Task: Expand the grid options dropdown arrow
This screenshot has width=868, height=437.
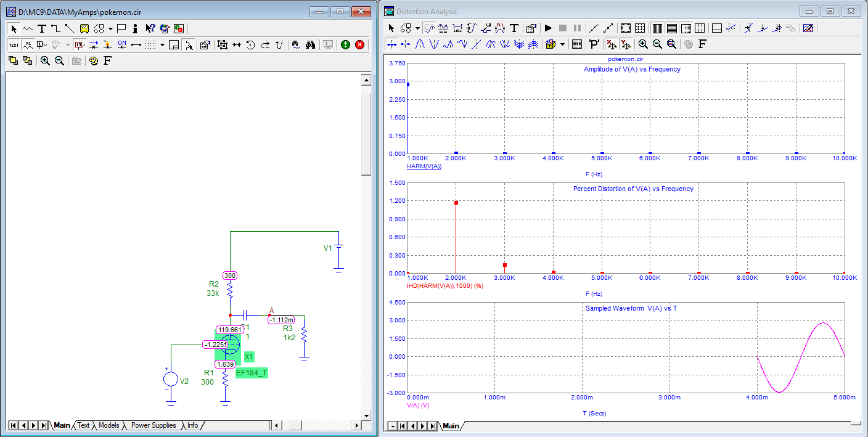Action: [x=162, y=44]
